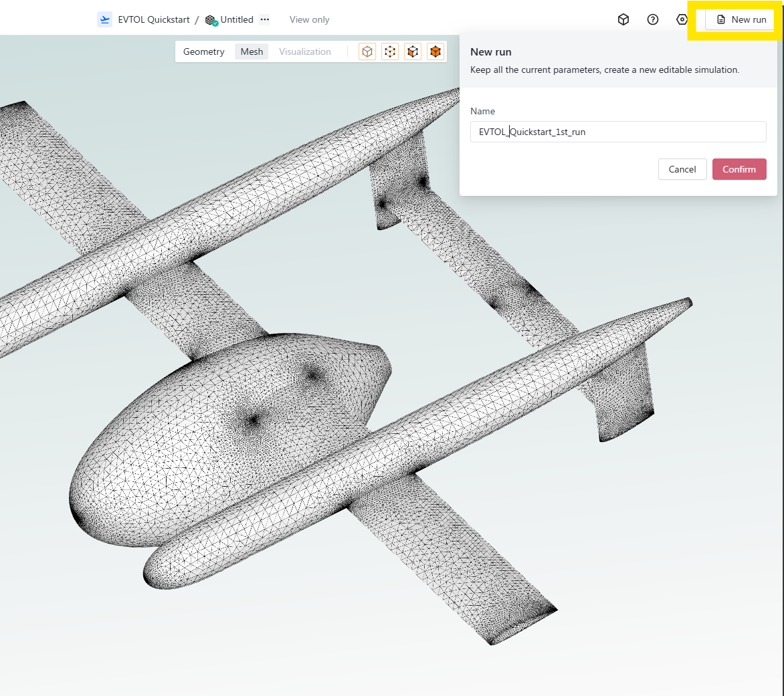Select the Mesh tab
This screenshot has width=784, height=696.
click(252, 51)
